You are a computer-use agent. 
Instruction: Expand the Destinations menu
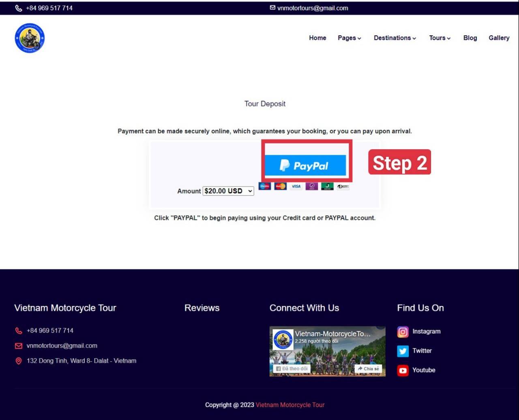tap(395, 38)
